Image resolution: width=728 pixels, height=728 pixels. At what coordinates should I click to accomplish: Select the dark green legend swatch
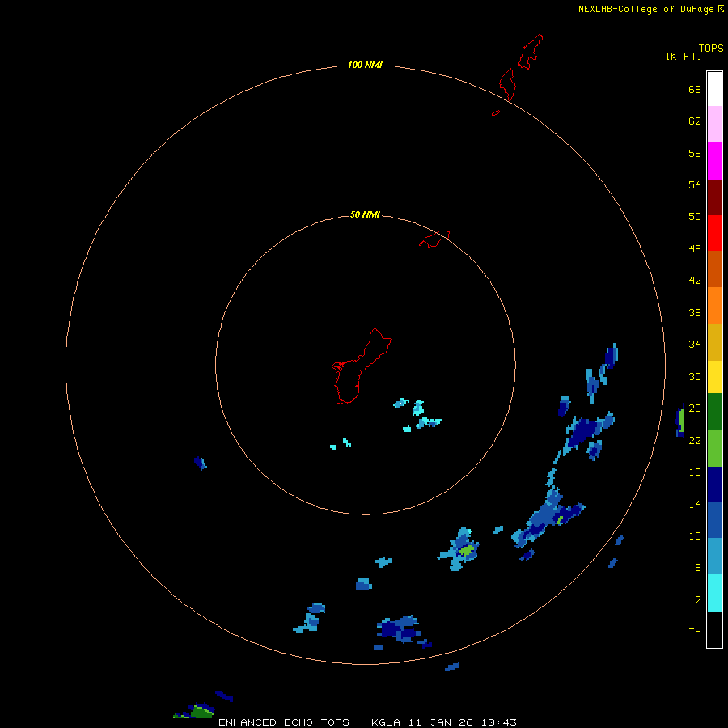click(714, 412)
